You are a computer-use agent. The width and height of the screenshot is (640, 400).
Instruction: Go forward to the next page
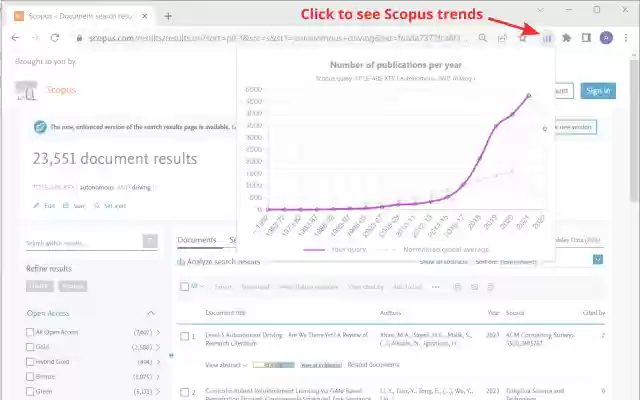[x=36, y=38]
